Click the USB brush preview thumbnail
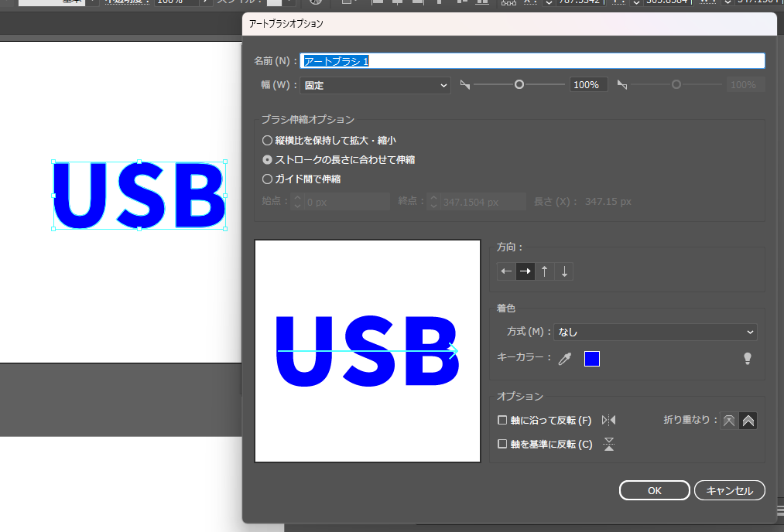This screenshot has height=532, width=784. pos(368,351)
